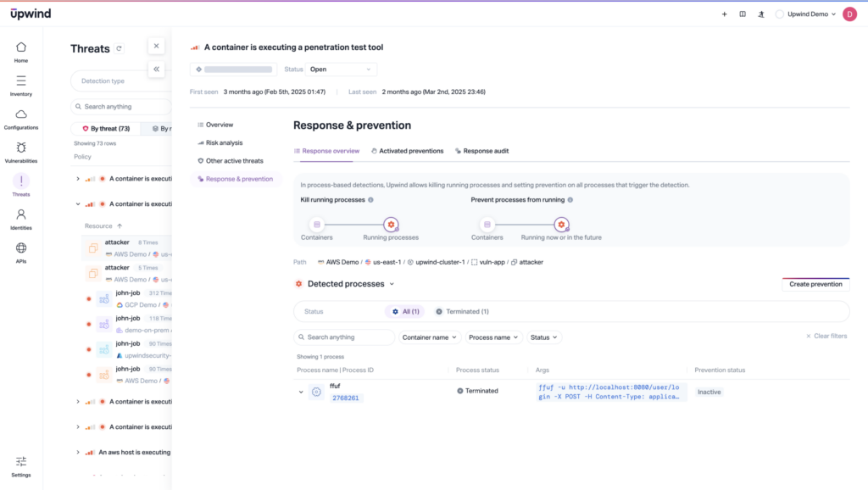Open Identities from the sidebar

click(21, 220)
